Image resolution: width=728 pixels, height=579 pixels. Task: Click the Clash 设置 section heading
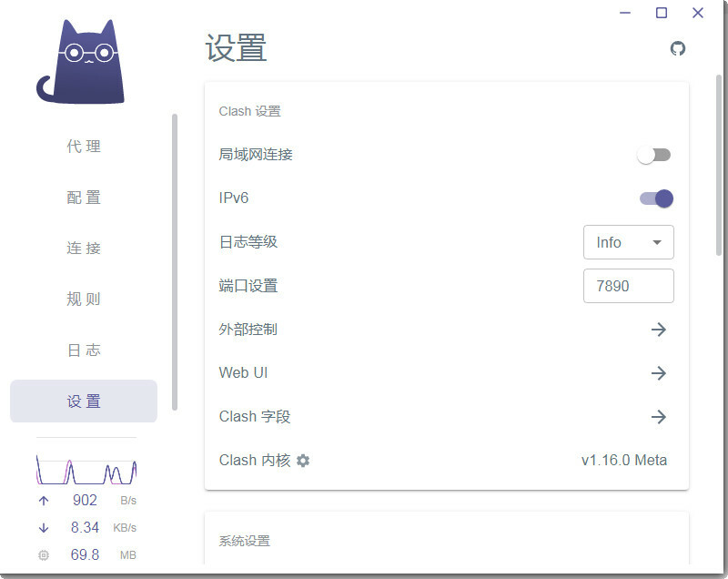pyautogui.click(x=249, y=111)
